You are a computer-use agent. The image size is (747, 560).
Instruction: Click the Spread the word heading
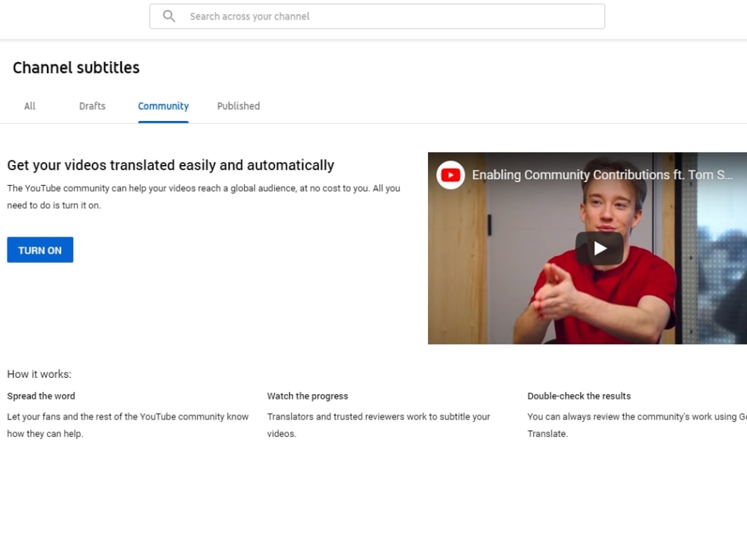pos(41,396)
